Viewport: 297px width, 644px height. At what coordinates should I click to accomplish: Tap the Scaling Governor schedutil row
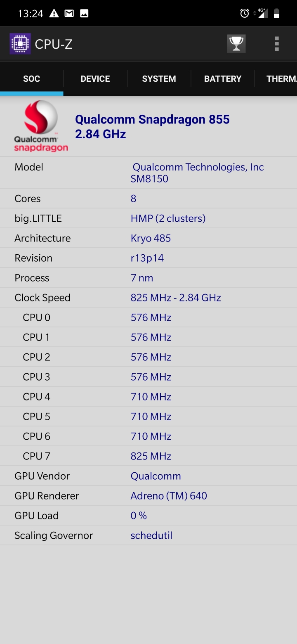pos(148,535)
